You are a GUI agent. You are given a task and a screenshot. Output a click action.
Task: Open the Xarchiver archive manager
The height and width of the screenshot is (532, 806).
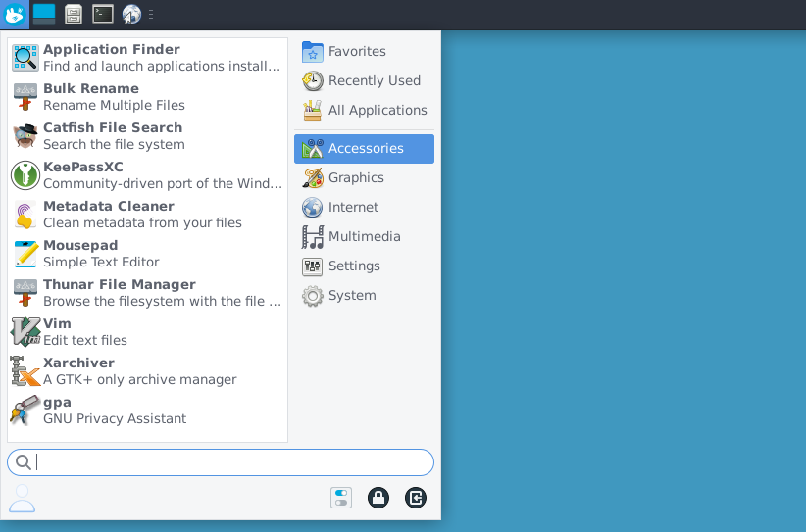(x=147, y=370)
